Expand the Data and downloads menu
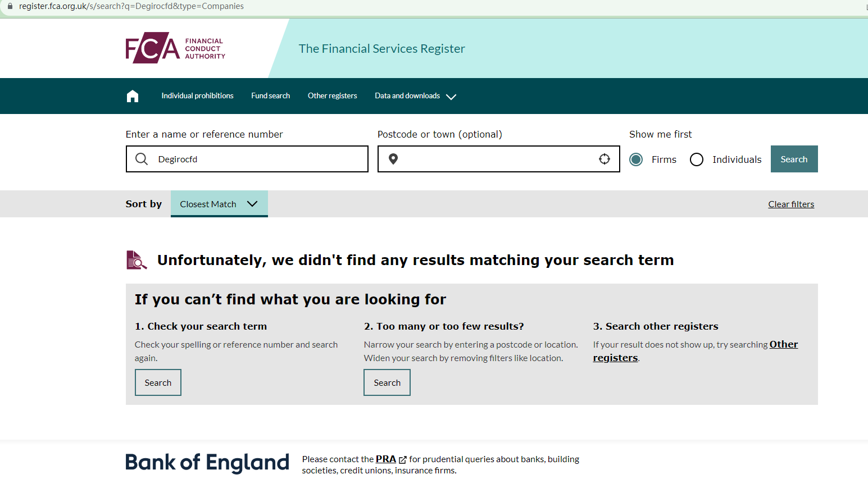 pyautogui.click(x=415, y=96)
